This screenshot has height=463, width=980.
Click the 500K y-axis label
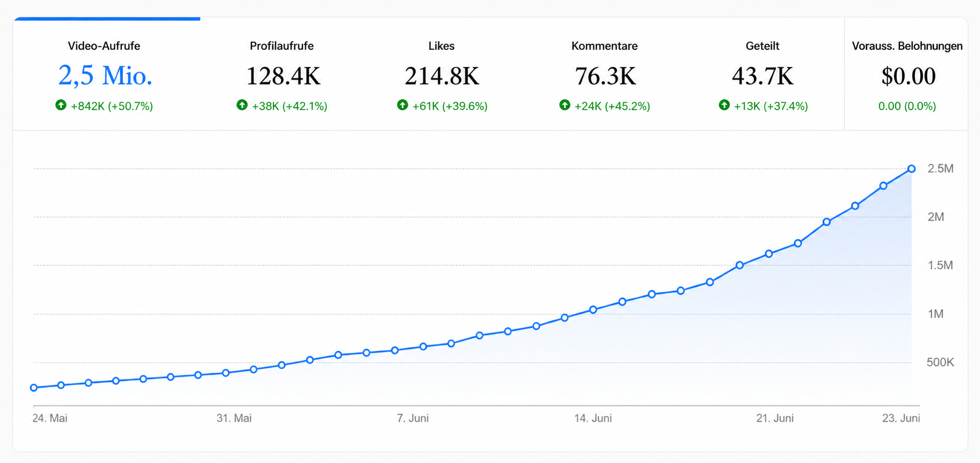pos(940,363)
